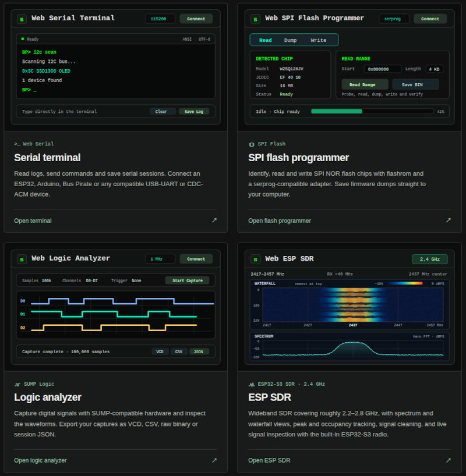This screenshot has height=476, width=466.
Task: Click the UTF-8 encoding indicator
Action: (x=204, y=39)
